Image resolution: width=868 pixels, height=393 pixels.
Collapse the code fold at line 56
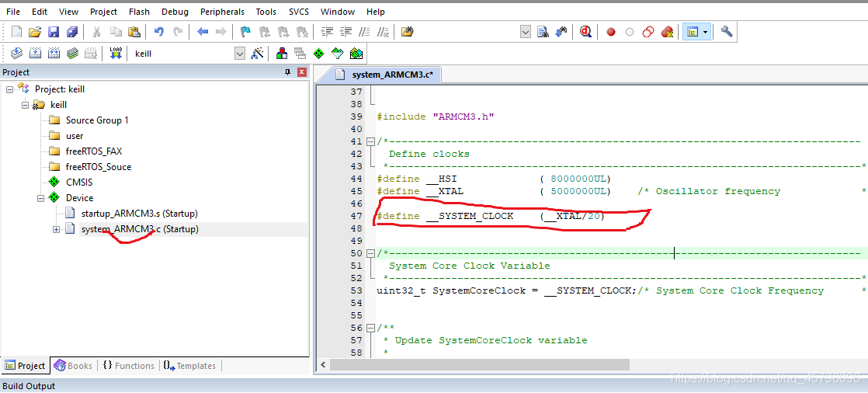click(370, 329)
